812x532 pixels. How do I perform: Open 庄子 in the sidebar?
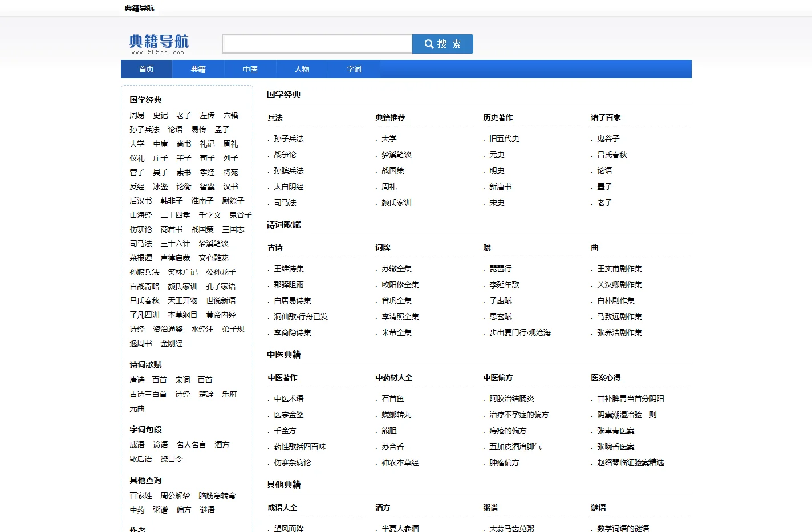point(160,158)
